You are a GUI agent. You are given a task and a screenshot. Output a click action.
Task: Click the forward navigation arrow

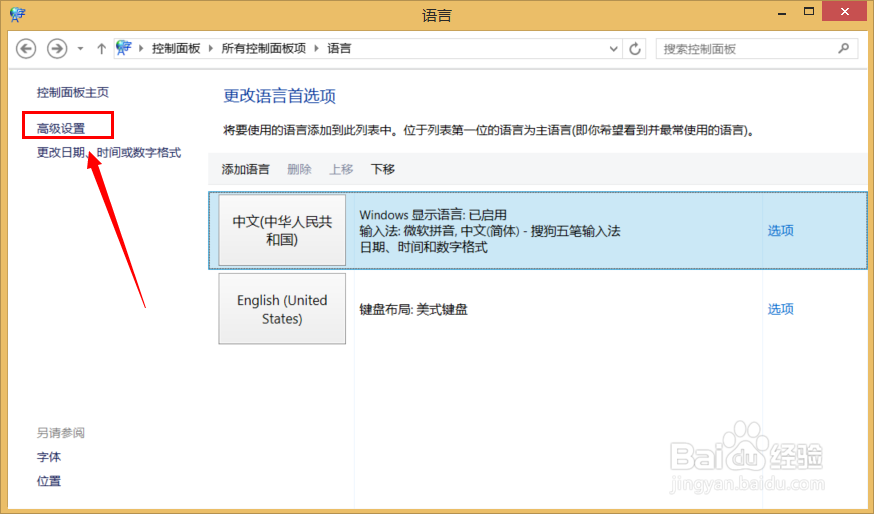(57, 49)
